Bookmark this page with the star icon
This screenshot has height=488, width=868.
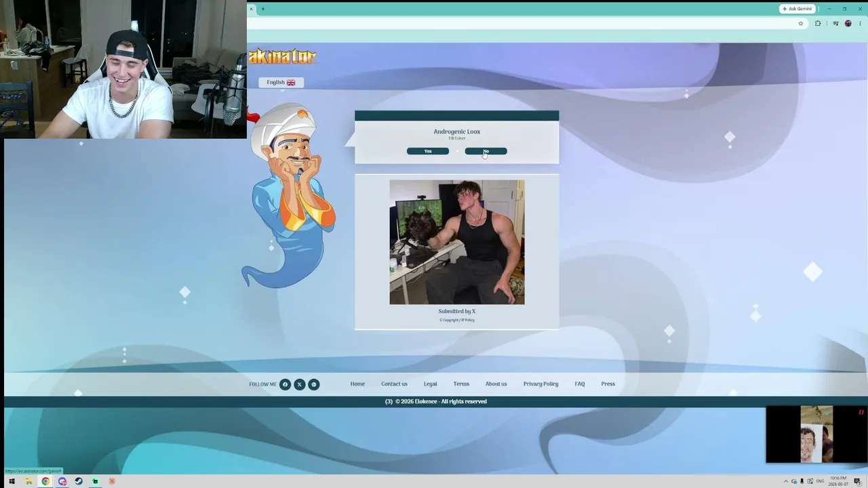tap(801, 24)
